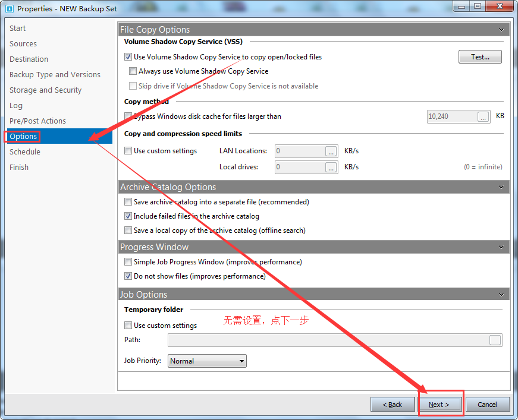Viewport: 518px width, 420px height.
Task: Click ellipsis button next to LAN Locations
Action: [x=331, y=151]
